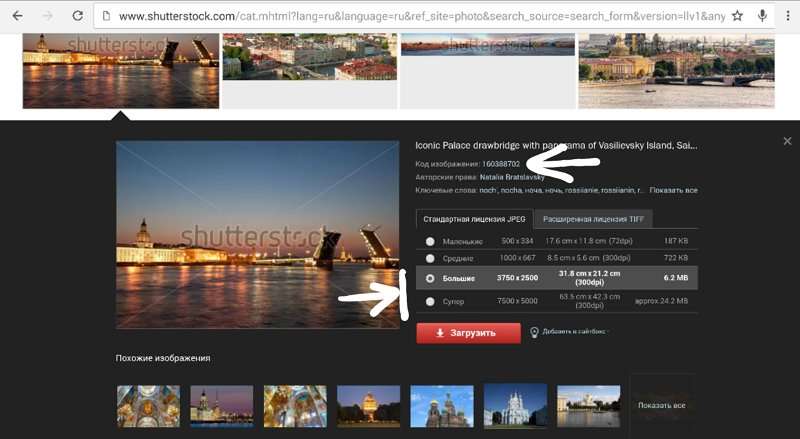The image size is (800, 439).
Task: Click the 722 KB file size
Action: click(x=676, y=258)
